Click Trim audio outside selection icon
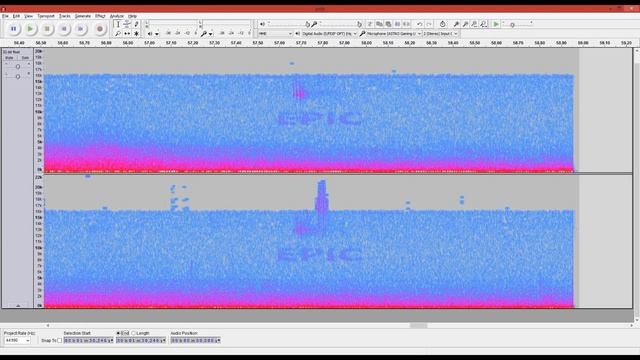The image size is (640, 360). pyautogui.click(x=397, y=24)
